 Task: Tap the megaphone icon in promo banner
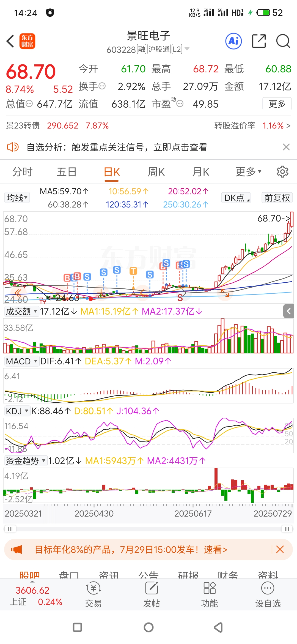[16, 550]
